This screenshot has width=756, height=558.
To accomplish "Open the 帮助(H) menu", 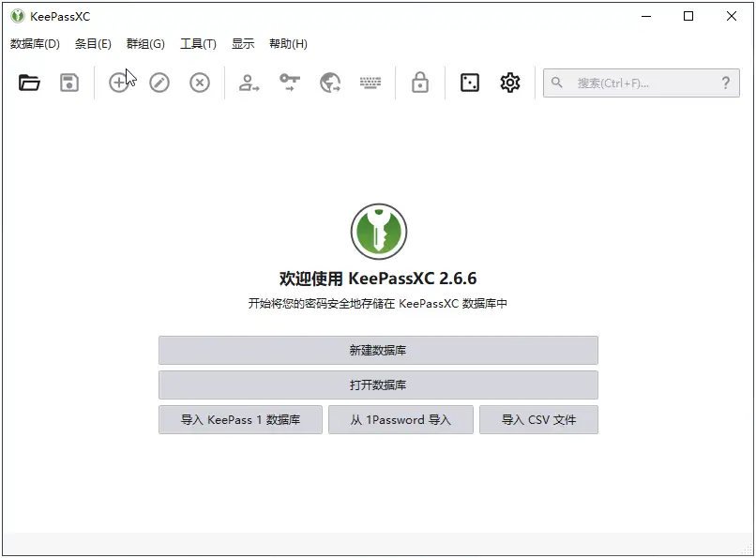I will (288, 44).
